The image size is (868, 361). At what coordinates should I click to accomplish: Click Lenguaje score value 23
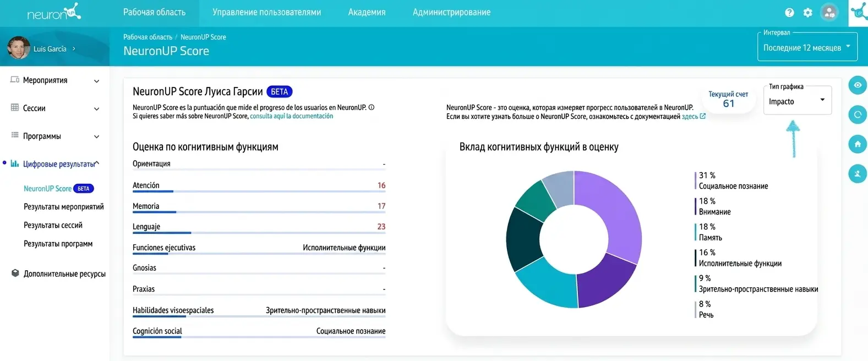coord(381,227)
